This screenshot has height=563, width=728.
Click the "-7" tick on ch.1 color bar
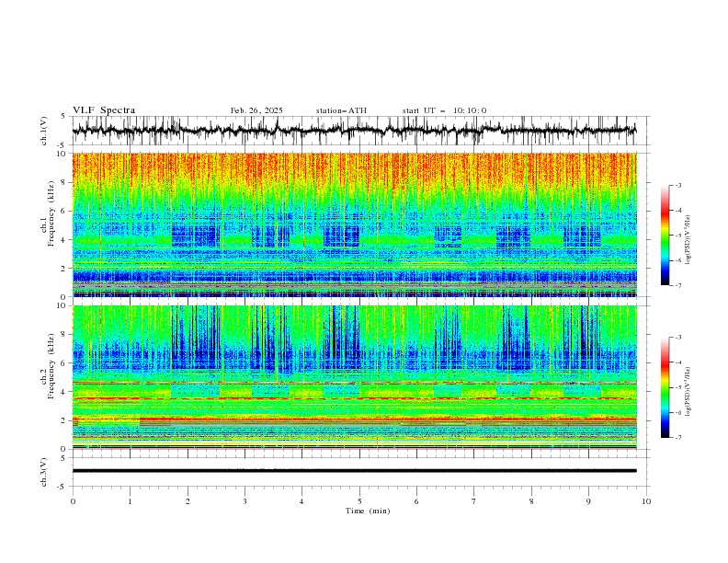point(678,285)
